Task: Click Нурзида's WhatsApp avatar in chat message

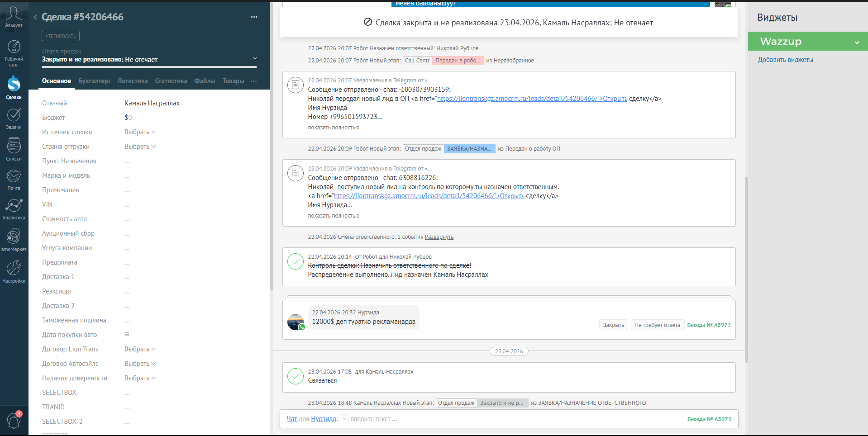Action: [x=296, y=322]
